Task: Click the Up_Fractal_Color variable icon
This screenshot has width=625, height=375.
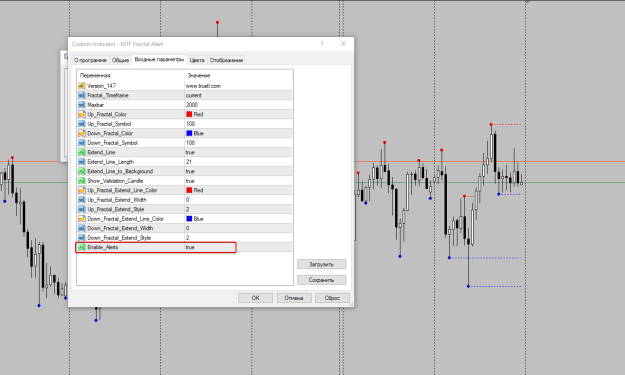Action: 82,114
